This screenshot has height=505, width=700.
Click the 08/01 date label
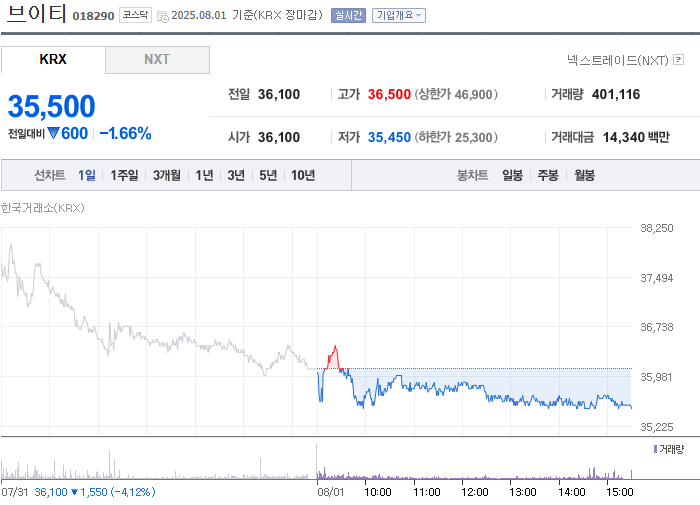click(x=331, y=492)
